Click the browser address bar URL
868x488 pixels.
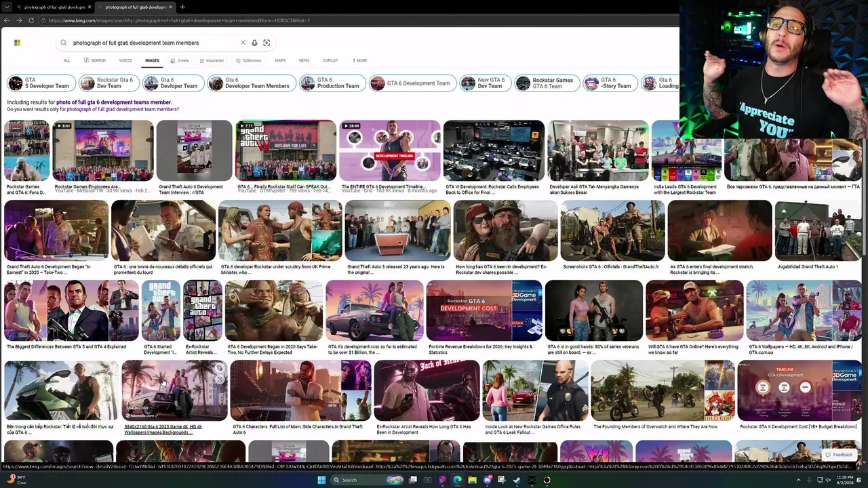(179, 20)
